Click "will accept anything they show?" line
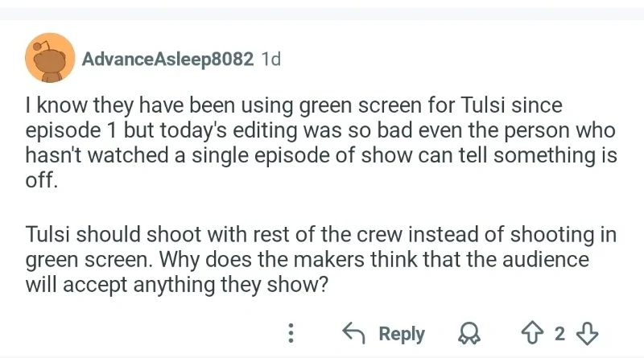644x358 pixels. tap(175, 284)
